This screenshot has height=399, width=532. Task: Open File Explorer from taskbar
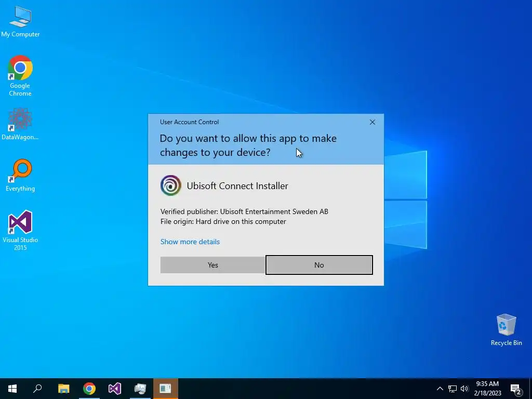[x=63, y=389]
